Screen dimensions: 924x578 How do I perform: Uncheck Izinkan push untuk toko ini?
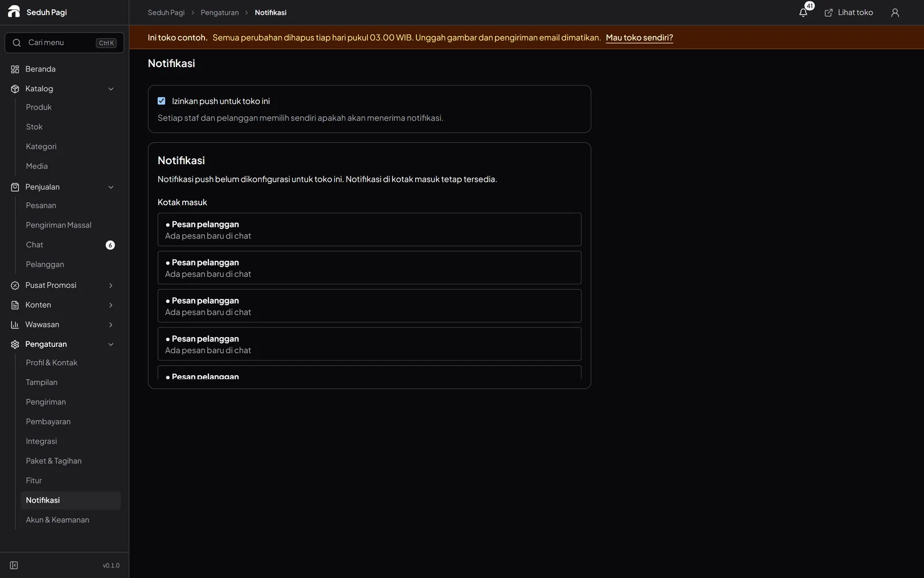pos(162,101)
